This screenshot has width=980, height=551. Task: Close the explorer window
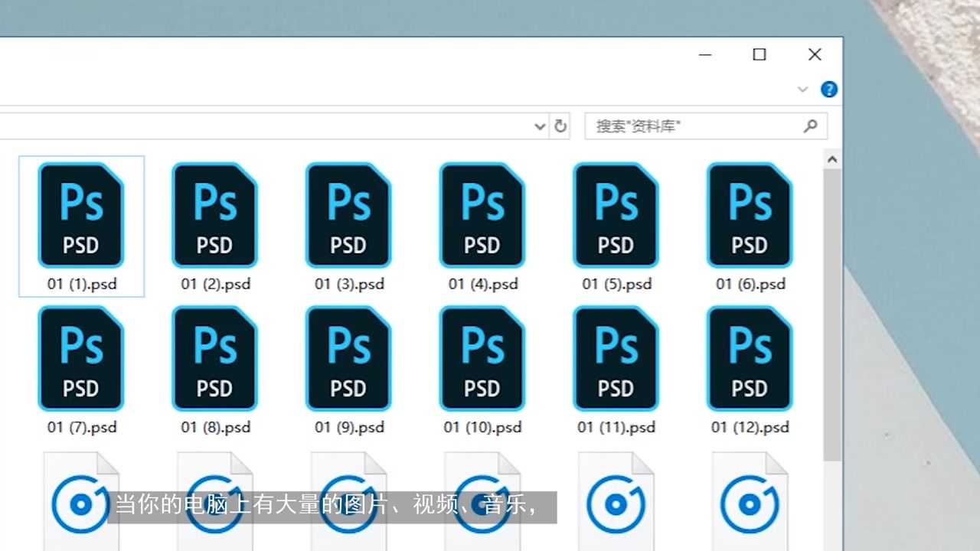click(815, 54)
